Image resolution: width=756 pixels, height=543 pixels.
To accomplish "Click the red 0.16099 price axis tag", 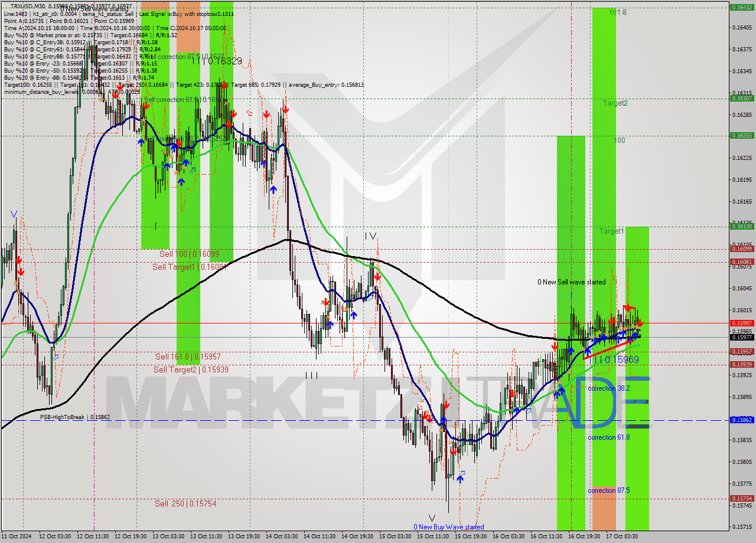I will (742, 248).
